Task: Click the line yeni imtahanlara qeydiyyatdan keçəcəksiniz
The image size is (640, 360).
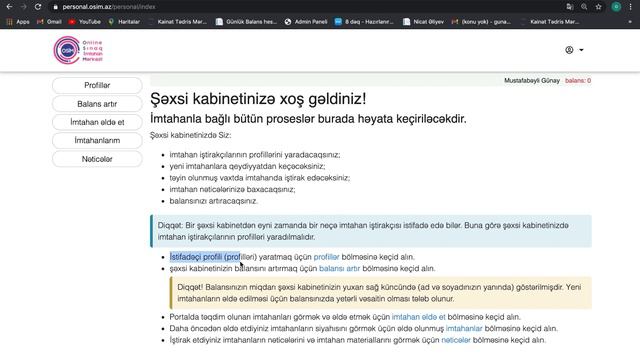Action: point(247,167)
